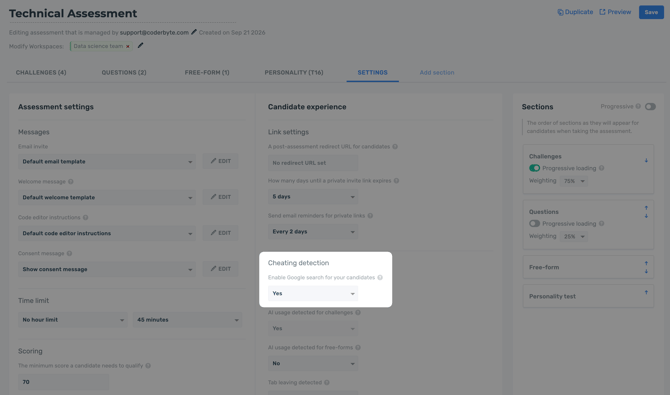
Task: Disable Challenges progressive loading toggle
Action: (535, 168)
